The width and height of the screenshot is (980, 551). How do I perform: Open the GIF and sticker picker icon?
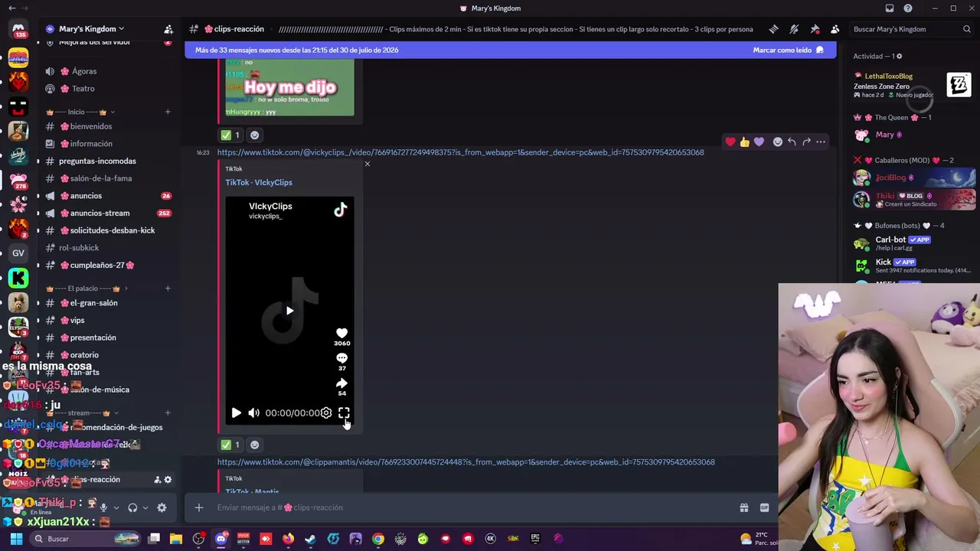point(764,507)
